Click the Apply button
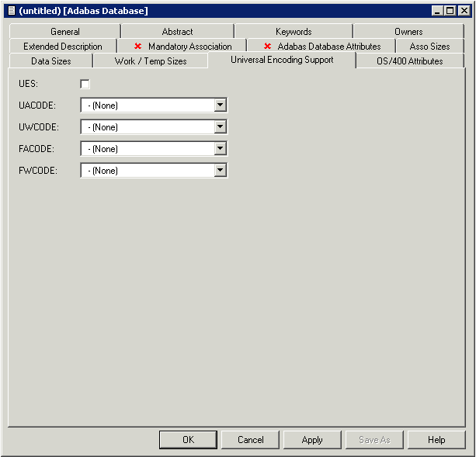The image size is (476, 457). [312, 440]
